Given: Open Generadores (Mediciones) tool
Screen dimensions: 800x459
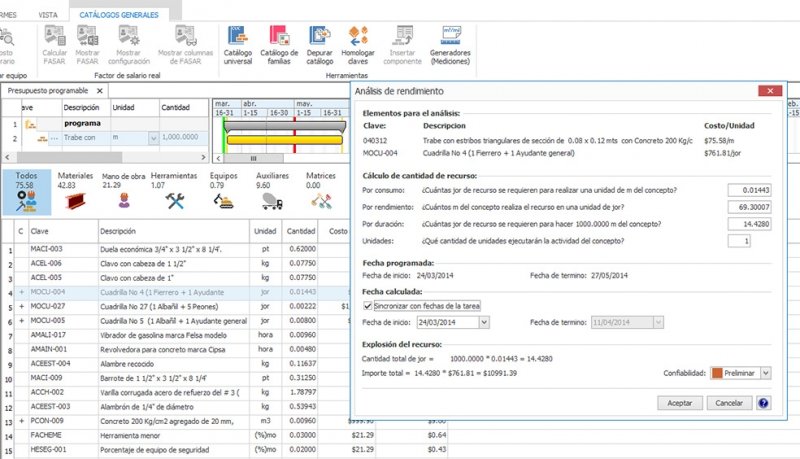Looking at the screenshot, I should (449, 44).
